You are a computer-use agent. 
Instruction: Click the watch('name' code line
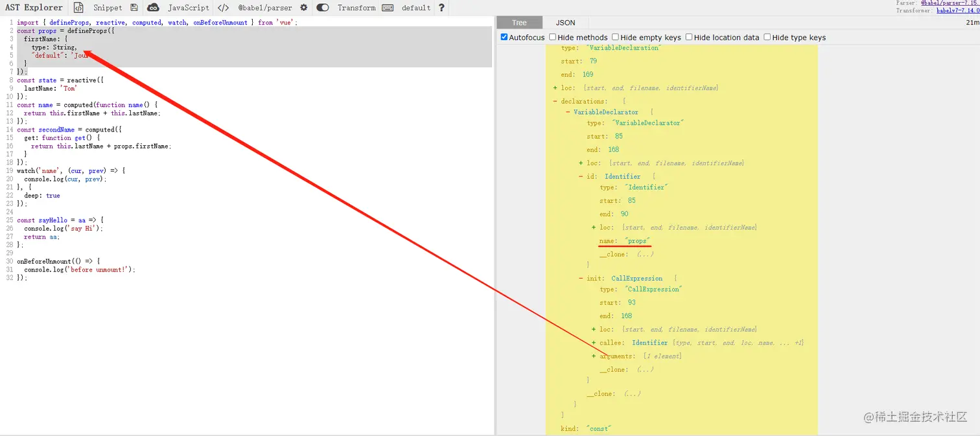[x=71, y=170]
